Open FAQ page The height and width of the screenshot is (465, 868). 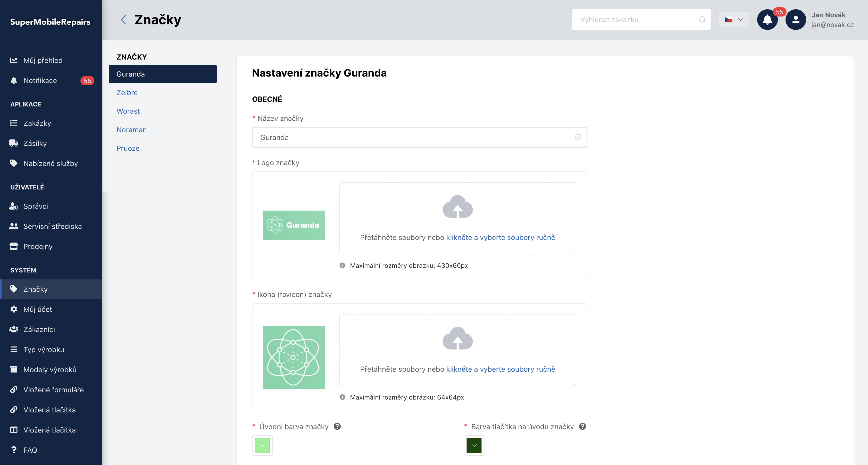click(x=51, y=450)
